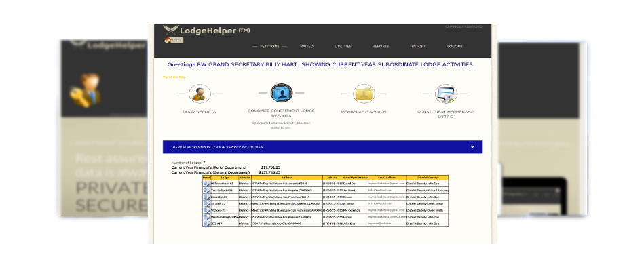Open the Utilities menu
The height and width of the screenshot is (280, 644).
(x=343, y=47)
